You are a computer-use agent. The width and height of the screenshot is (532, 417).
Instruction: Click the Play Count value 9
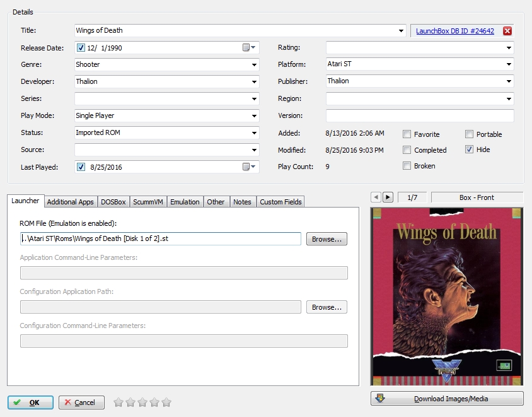[x=327, y=167]
